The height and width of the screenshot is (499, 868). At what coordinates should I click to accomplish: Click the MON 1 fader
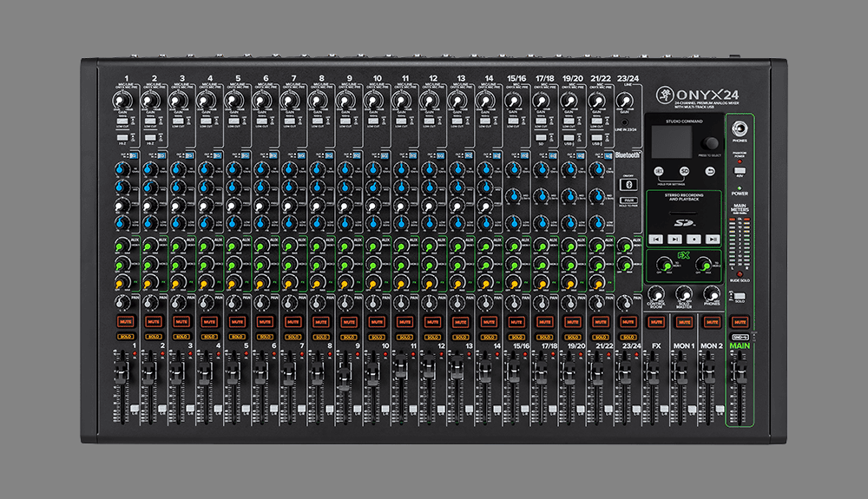pos(681,373)
